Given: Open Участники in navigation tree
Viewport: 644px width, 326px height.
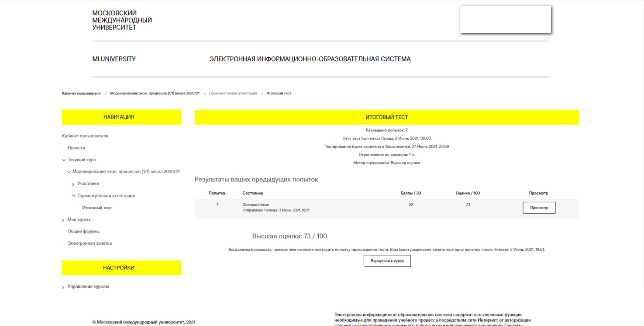Looking at the screenshot, I should point(88,184).
